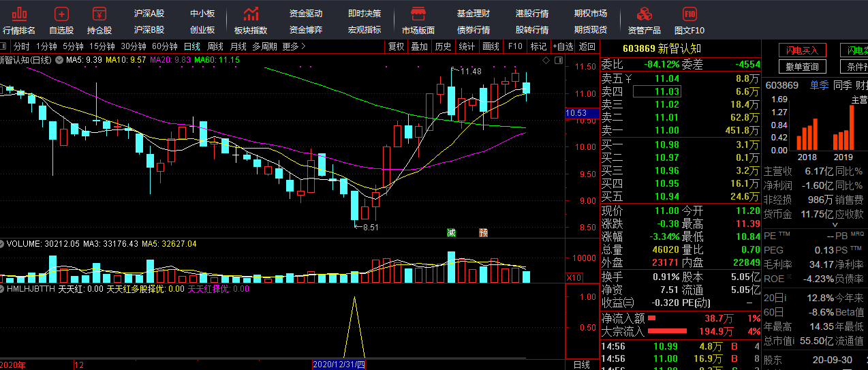Open 期货现货 menu item

click(x=591, y=30)
